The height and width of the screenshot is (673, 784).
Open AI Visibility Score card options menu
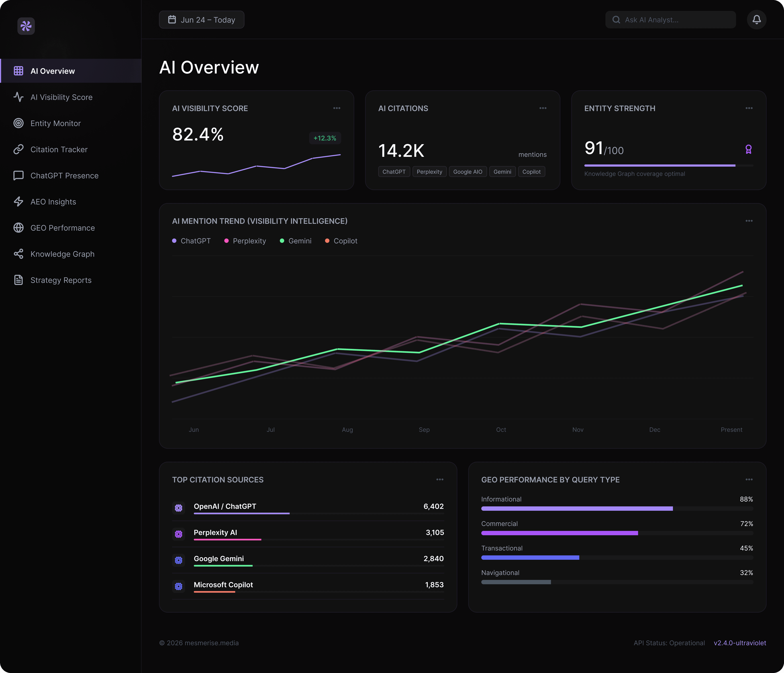click(337, 108)
